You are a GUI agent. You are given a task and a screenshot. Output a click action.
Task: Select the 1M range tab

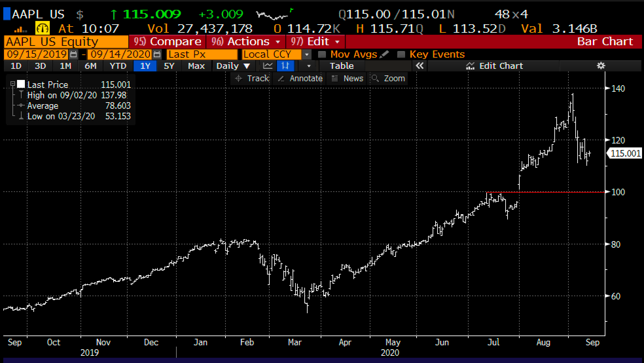point(65,66)
